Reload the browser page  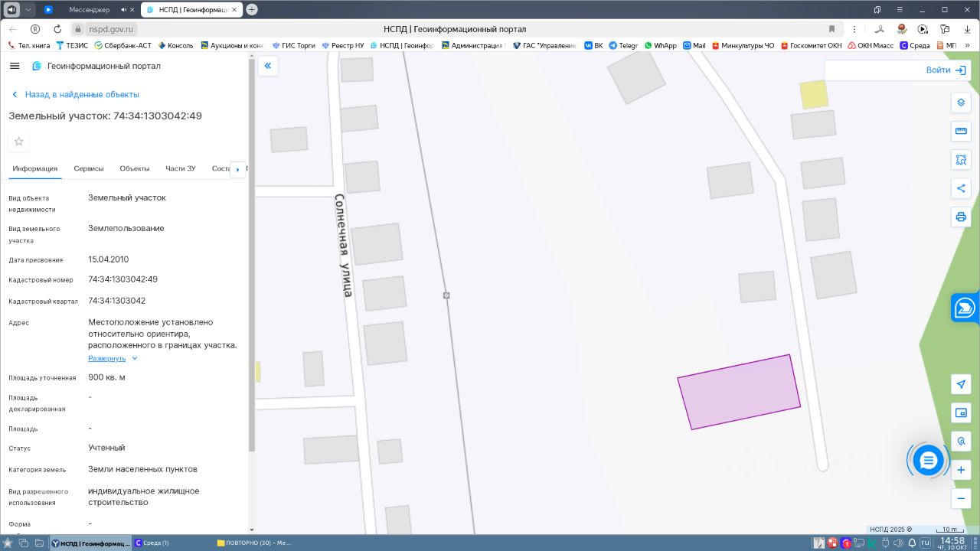(x=57, y=29)
